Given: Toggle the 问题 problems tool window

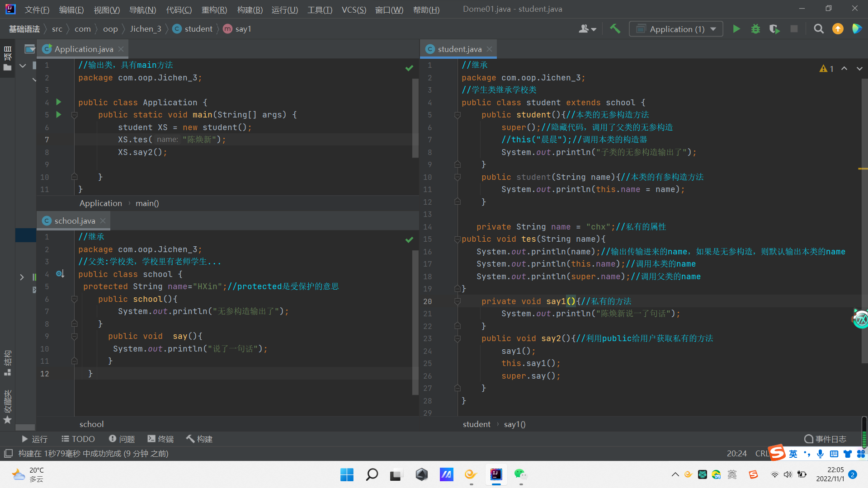Looking at the screenshot, I should coord(122,439).
